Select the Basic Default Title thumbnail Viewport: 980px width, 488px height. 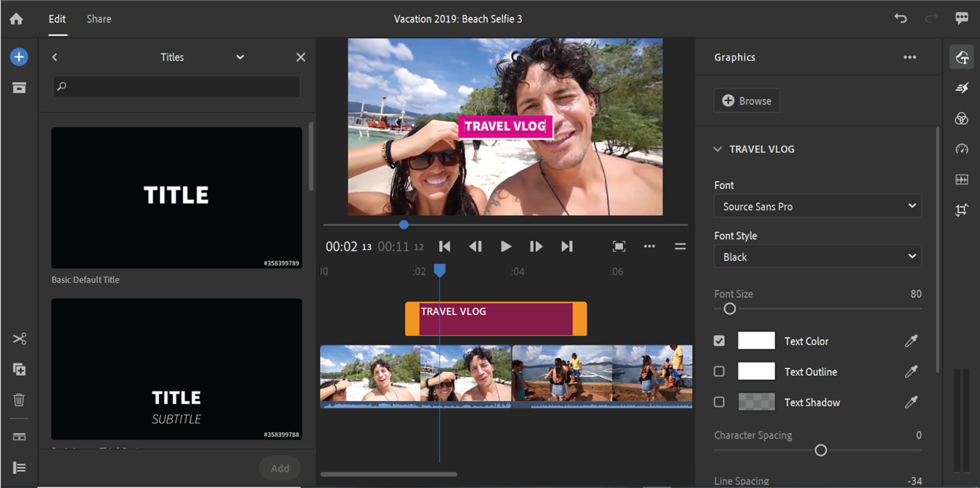point(176,198)
